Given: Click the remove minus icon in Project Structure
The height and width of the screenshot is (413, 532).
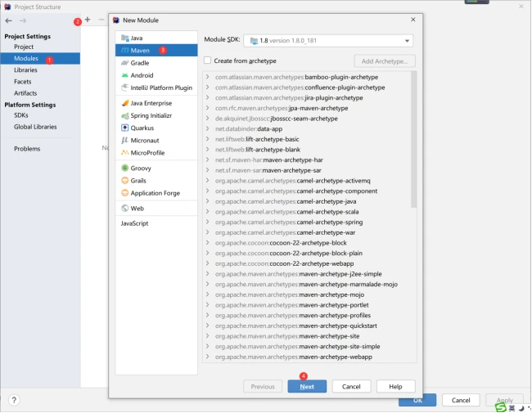Looking at the screenshot, I should tap(101, 20).
